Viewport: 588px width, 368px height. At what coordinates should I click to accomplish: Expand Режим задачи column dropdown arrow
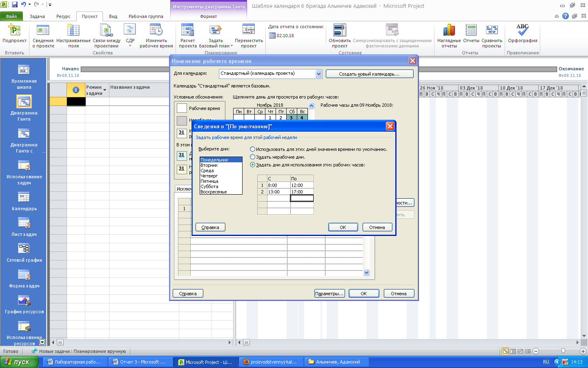click(105, 90)
